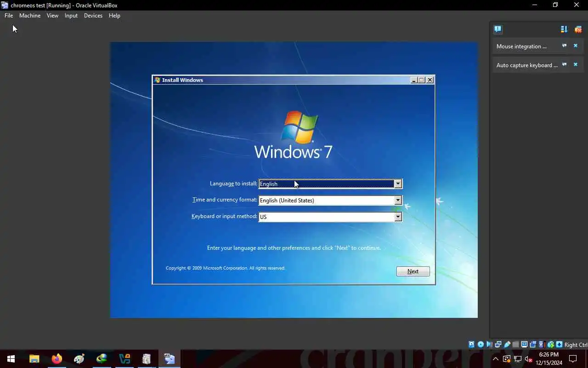Click the network adapters status icon

[498, 345]
